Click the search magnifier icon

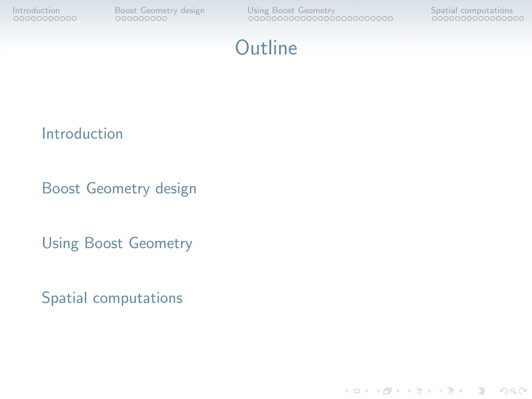tap(513, 391)
